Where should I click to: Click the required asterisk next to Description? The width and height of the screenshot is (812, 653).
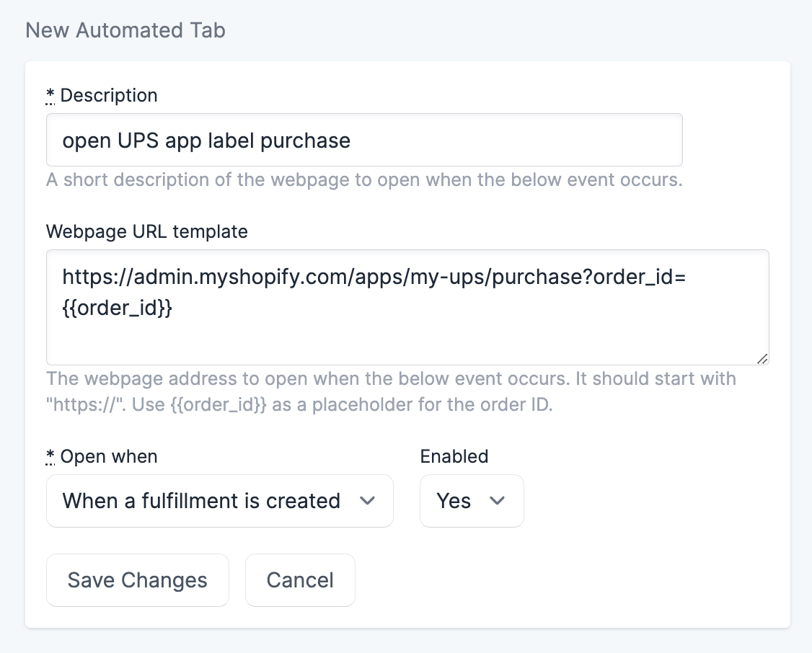(50, 95)
